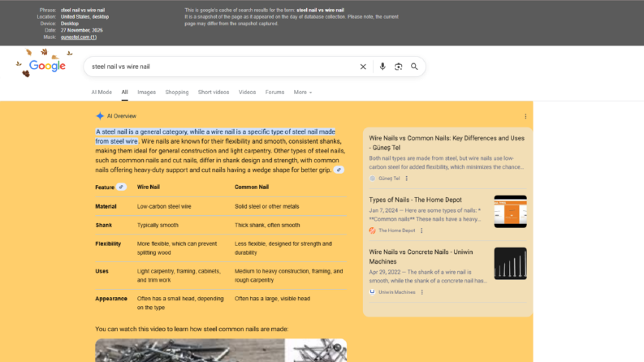The width and height of the screenshot is (644, 362).
Task: Select the All results tab
Action: (124, 93)
